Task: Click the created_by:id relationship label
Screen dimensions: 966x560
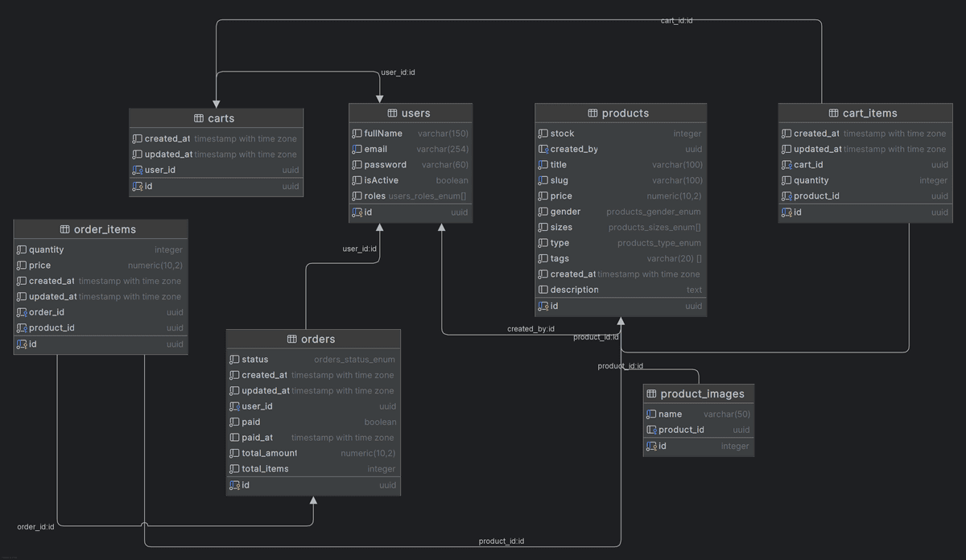Action: click(x=530, y=328)
